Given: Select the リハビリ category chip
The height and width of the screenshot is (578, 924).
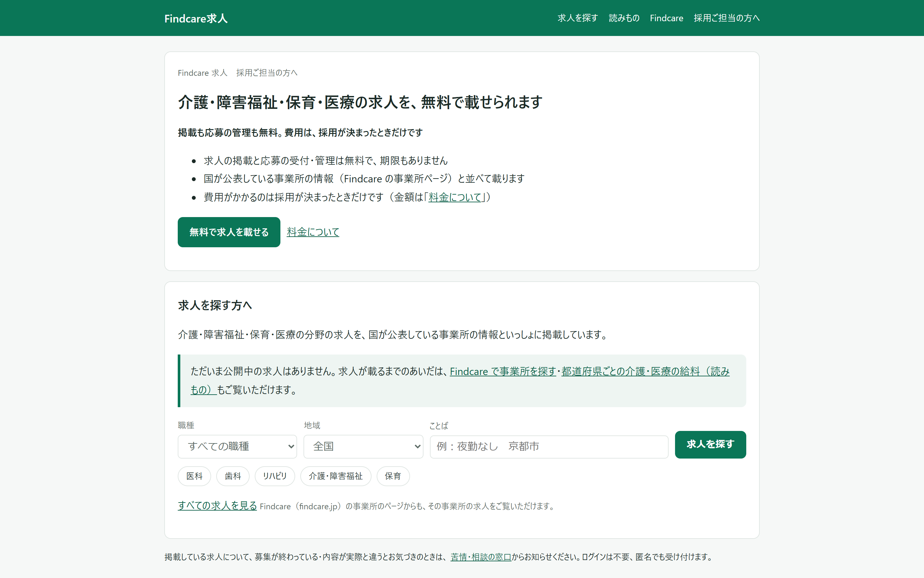Looking at the screenshot, I should (275, 476).
